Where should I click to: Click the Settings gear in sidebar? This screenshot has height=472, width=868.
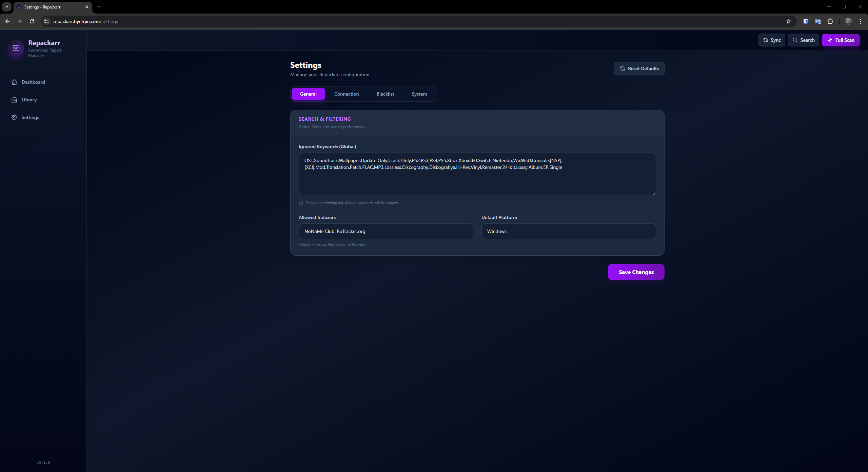(x=14, y=117)
